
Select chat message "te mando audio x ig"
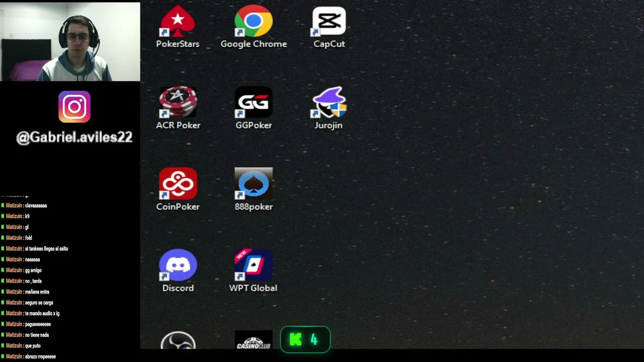pos(42,314)
